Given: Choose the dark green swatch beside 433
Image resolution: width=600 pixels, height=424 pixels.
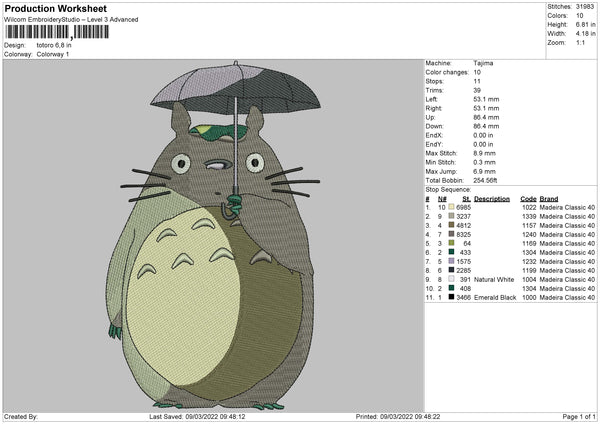Looking at the screenshot, I should 451,252.
